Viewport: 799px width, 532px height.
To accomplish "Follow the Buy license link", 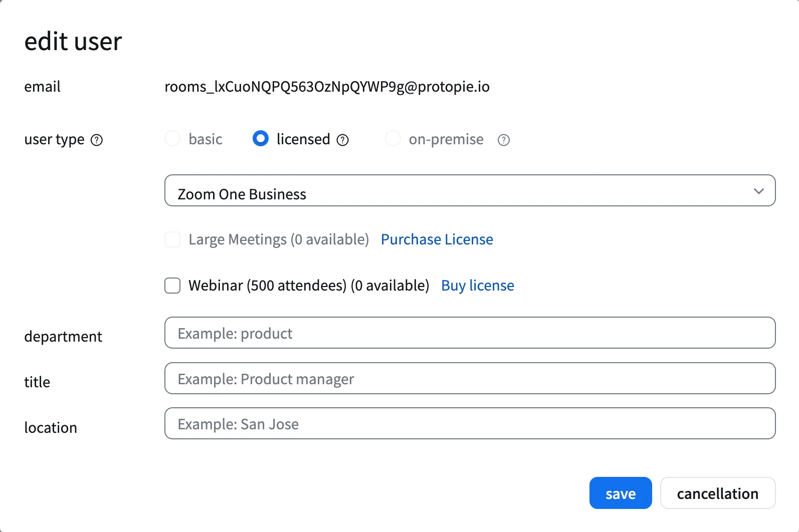I will point(477,286).
